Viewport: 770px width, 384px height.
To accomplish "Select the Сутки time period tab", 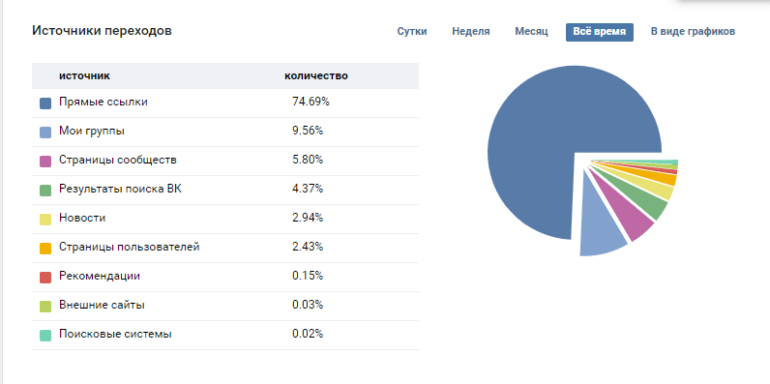I will (412, 32).
